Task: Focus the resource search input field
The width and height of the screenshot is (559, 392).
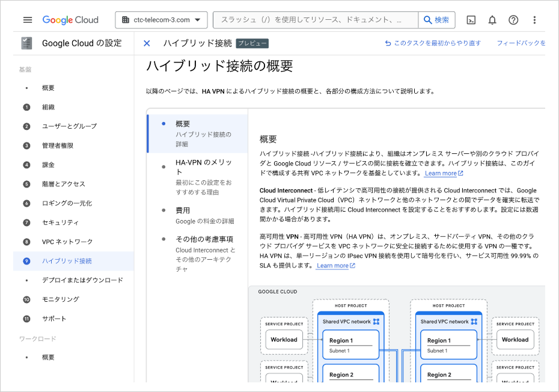Action: (x=316, y=20)
